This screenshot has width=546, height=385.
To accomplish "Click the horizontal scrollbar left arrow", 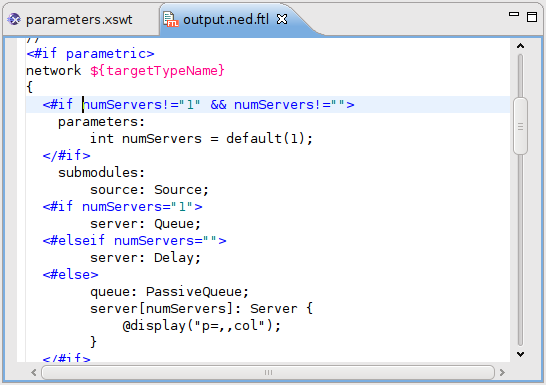I will (34, 372).
